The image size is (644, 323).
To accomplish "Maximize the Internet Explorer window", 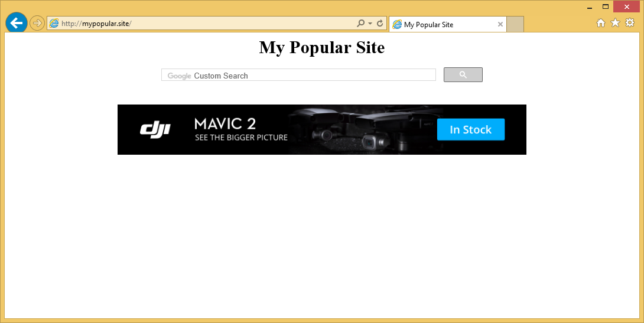I will point(606,6).
